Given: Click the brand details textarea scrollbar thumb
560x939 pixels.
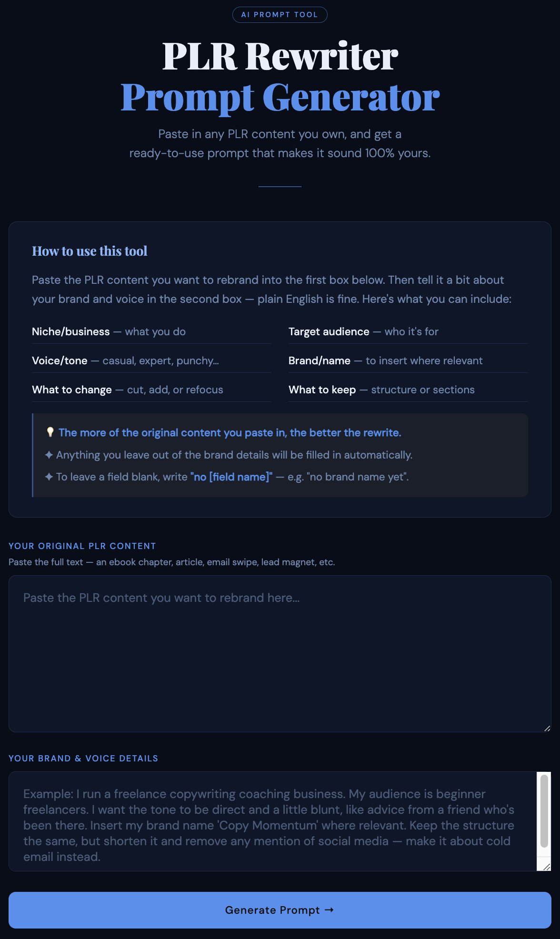Looking at the screenshot, I should (x=544, y=811).
